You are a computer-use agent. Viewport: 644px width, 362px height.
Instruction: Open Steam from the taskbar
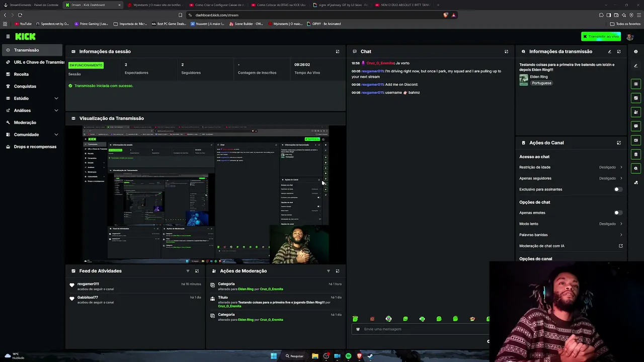[370, 356]
